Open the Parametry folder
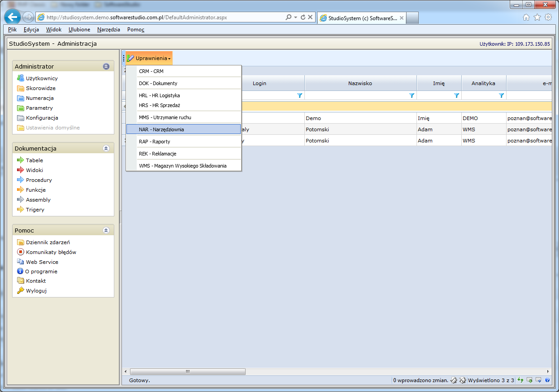The width and height of the screenshot is (559, 392). pos(35,108)
